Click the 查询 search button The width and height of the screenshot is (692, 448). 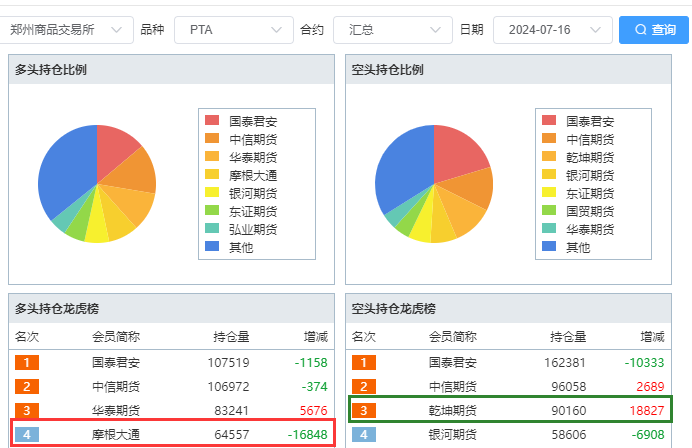tap(654, 30)
